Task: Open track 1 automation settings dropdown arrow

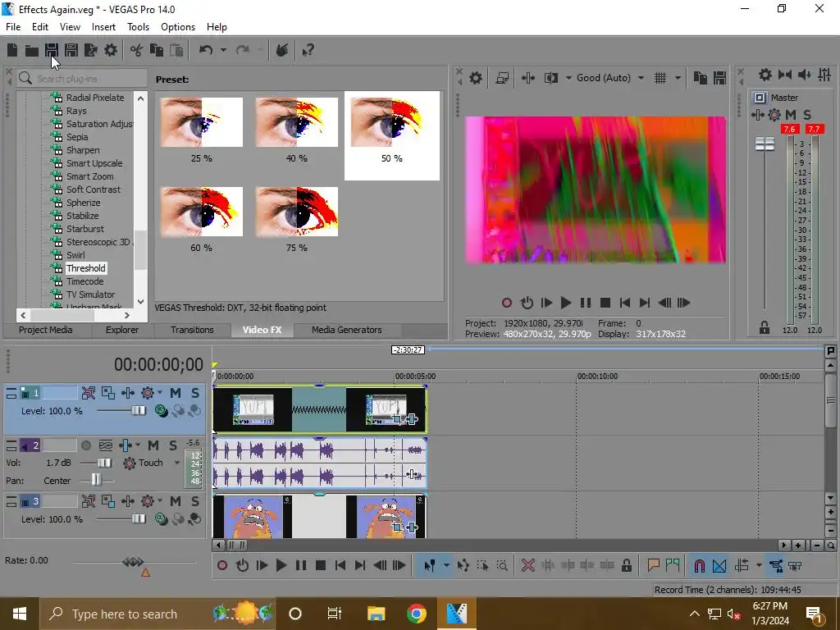Action: 160,393
